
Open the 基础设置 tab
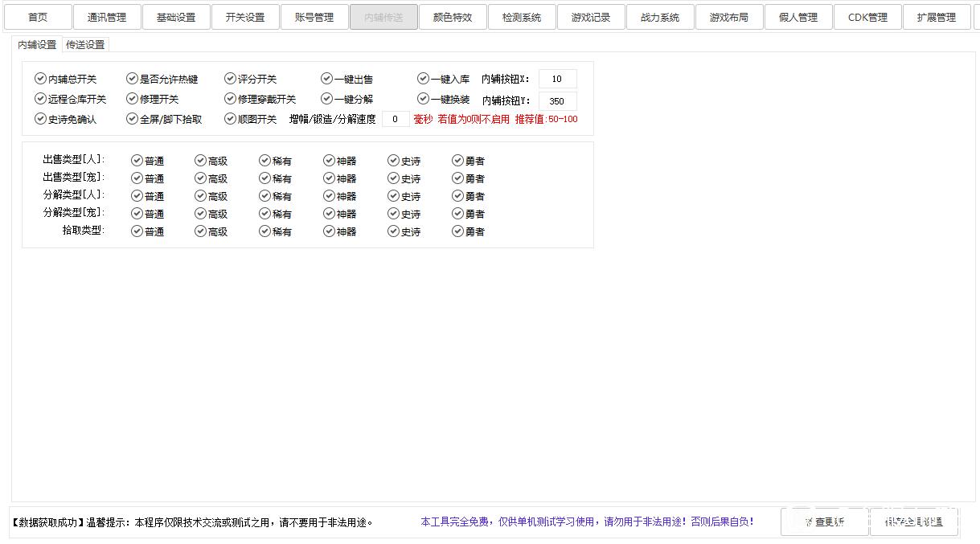pyautogui.click(x=176, y=17)
